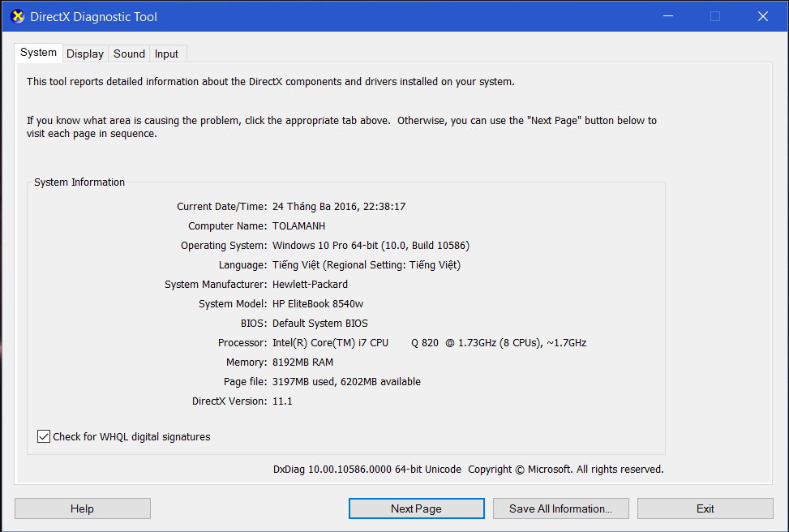Select the System tab
This screenshot has height=532, width=789.
39,53
